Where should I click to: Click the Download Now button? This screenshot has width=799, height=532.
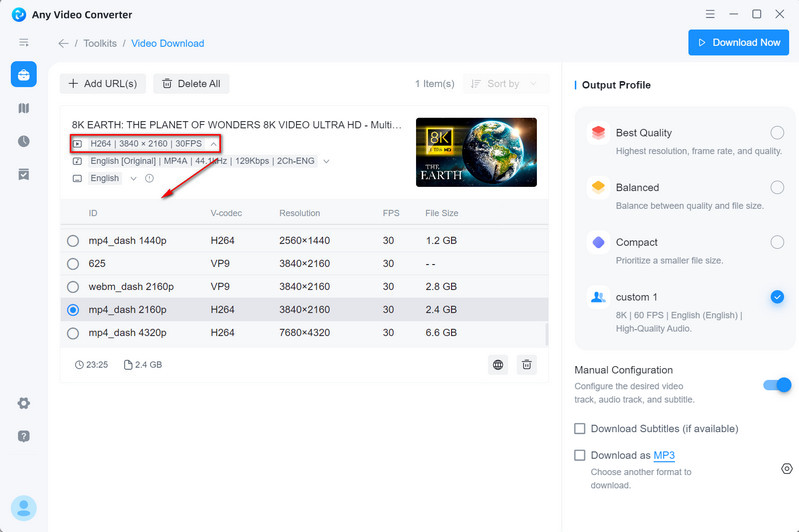(x=738, y=43)
